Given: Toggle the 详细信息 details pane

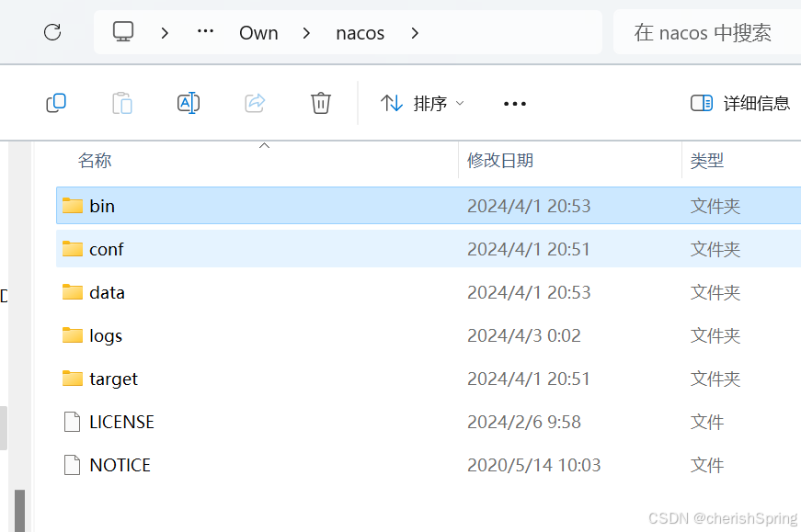Looking at the screenshot, I should (x=740, y=104).
